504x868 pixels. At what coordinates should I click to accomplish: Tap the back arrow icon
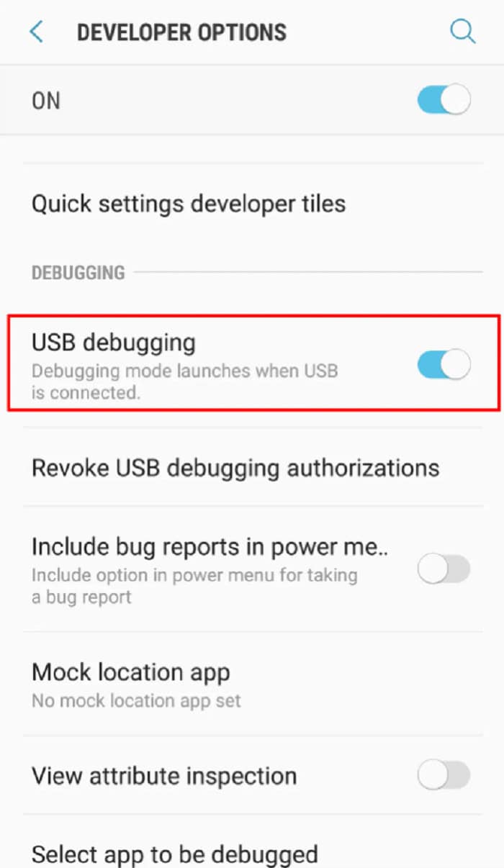[x=36, y=32]
